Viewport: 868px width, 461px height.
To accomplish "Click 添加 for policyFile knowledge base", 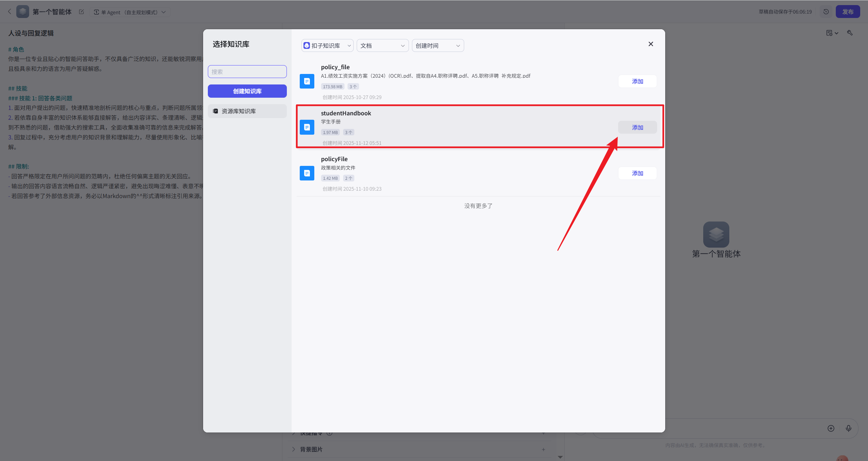I will [637, 173].
